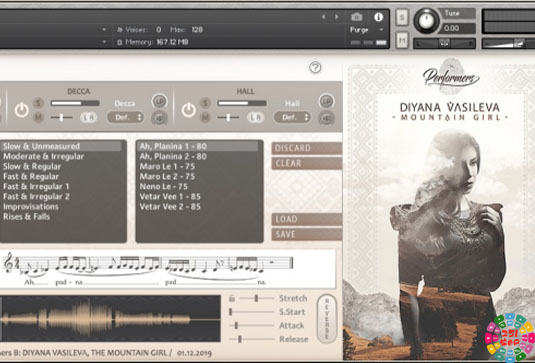Click the Tune knob
535x363 pixels.
[426, 21]
